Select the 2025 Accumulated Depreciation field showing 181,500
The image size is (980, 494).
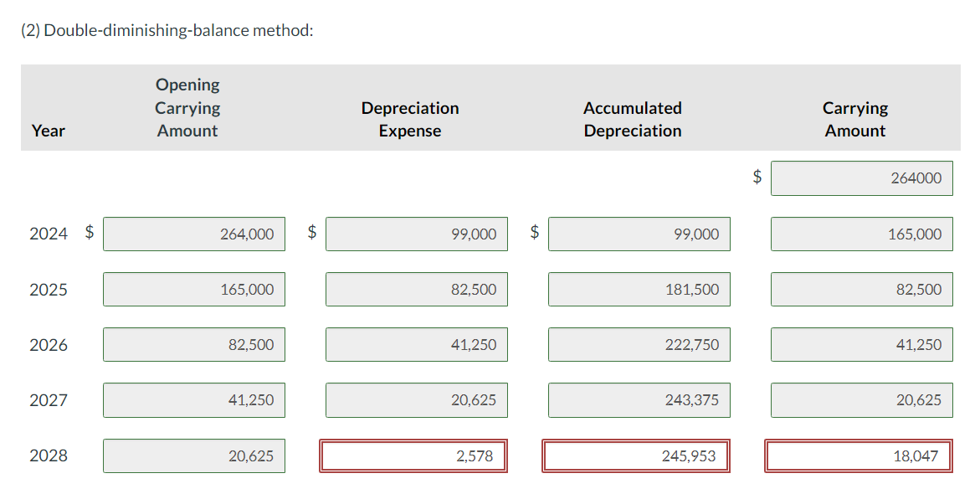639,289
